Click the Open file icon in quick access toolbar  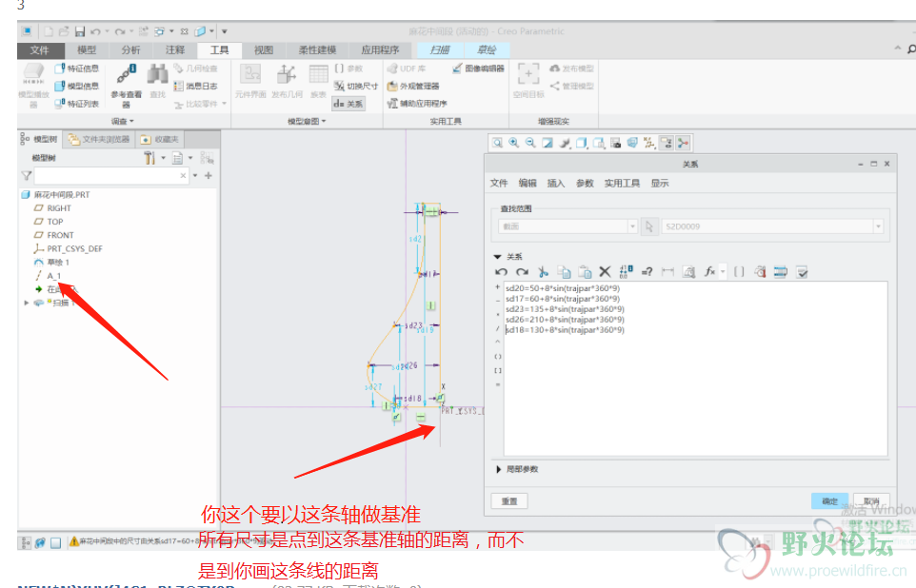64,31
